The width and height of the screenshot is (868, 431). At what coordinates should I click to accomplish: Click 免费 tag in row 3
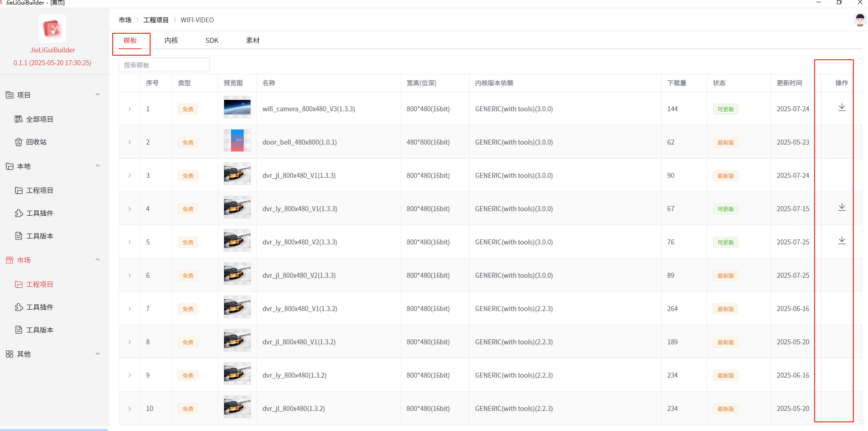coord(188,176)
